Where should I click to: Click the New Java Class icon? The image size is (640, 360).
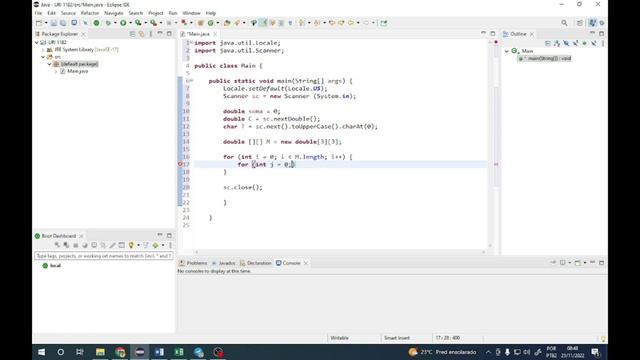tap(211, 23)
